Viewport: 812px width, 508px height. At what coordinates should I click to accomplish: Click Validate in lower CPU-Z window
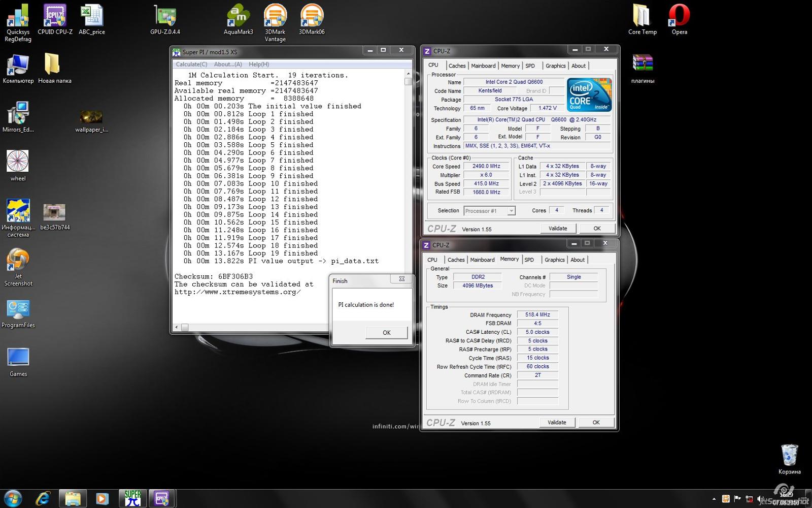pyautogui.click(x=557, y=423)
